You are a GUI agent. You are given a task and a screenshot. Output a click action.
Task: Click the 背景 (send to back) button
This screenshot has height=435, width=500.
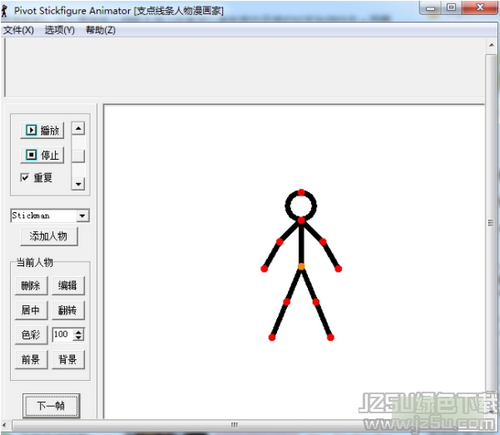(68, 359)
